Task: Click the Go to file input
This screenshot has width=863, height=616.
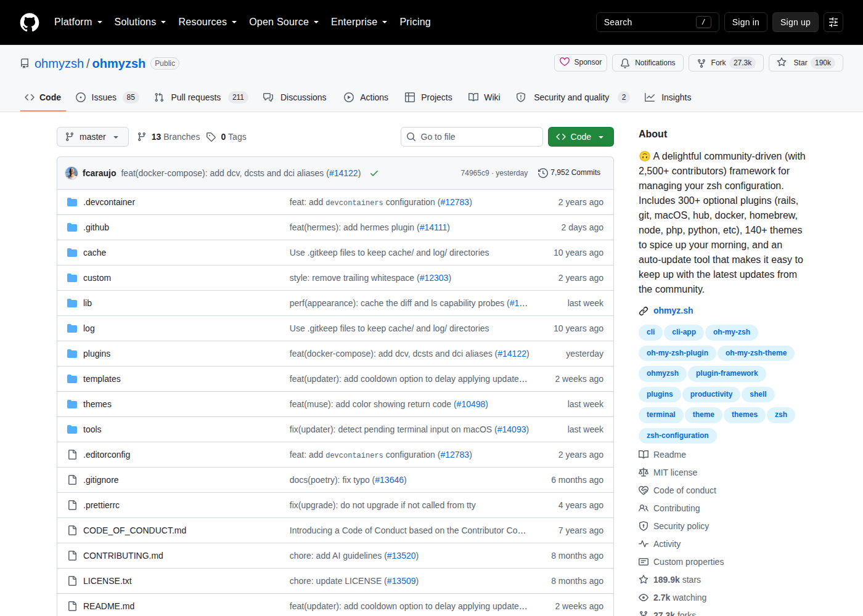Action: [x=472, y=137]
